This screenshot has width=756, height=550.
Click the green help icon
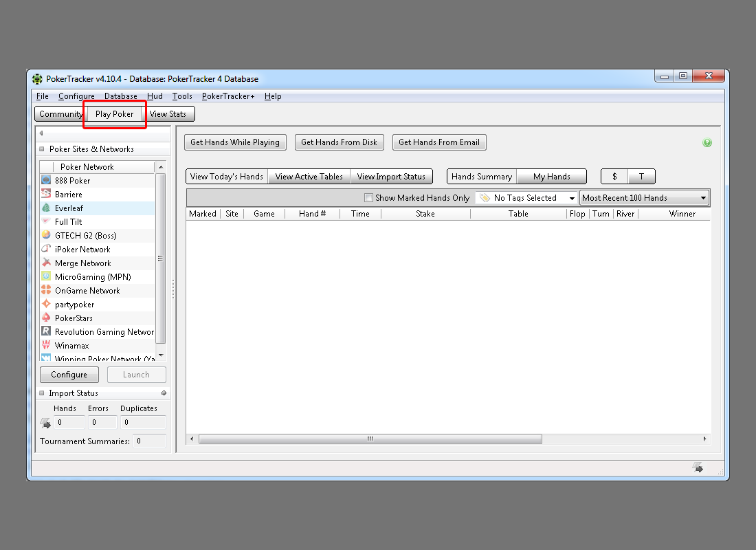[707, 143]
